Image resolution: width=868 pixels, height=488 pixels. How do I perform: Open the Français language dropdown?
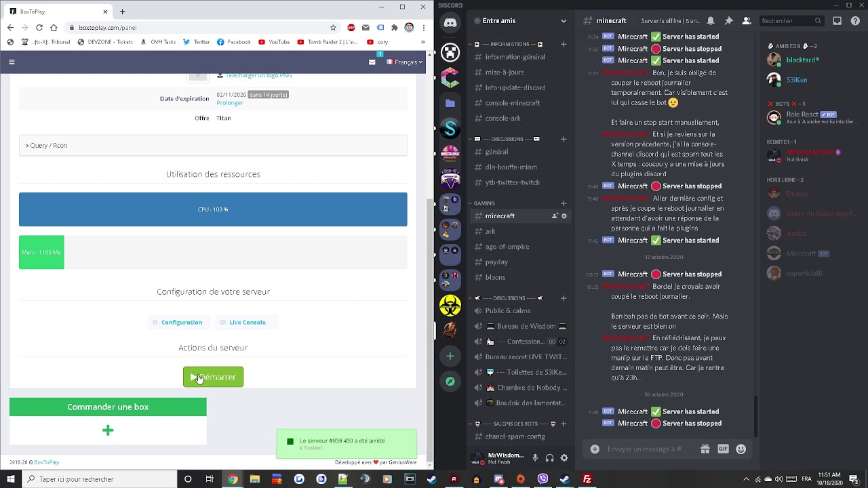[x=405, y=62]
